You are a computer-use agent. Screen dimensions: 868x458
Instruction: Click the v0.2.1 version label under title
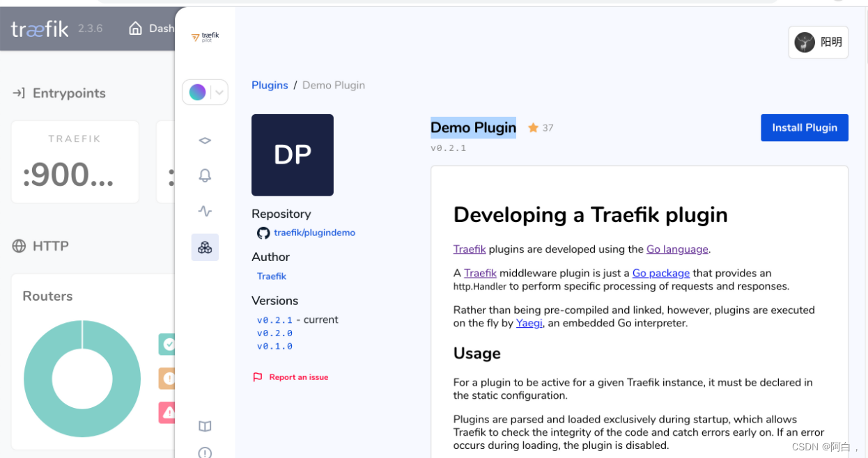click(x=449, y=148)
